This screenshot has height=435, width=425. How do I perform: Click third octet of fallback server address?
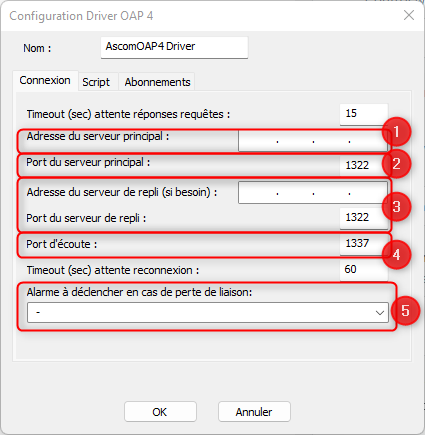tap(331, 193)
